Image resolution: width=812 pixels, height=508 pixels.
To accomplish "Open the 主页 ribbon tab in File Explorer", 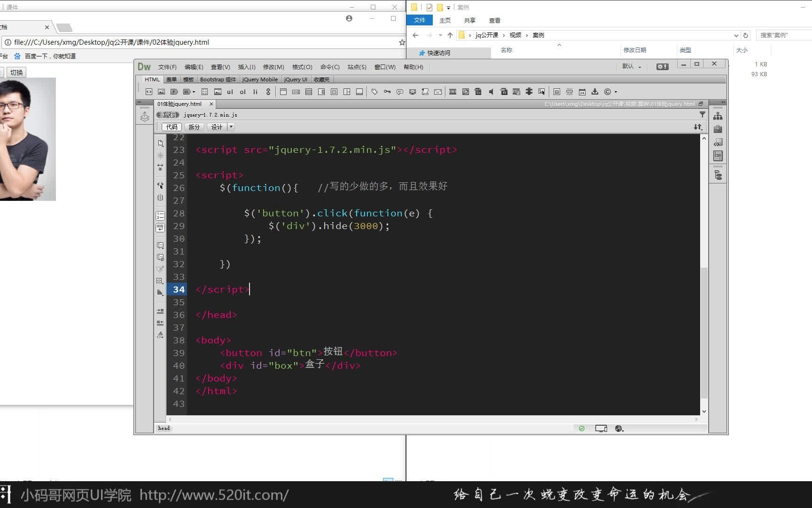I will (x=445, y=20).
